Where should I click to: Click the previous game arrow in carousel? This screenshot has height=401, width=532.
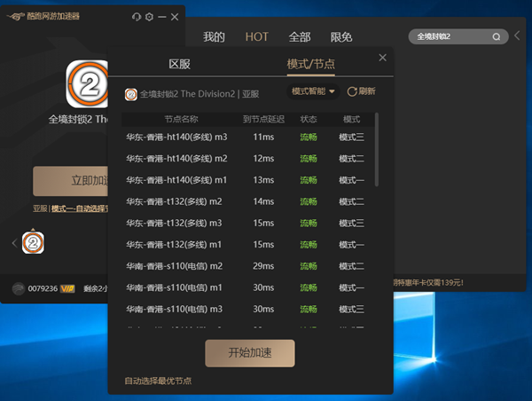coord(14,243)
